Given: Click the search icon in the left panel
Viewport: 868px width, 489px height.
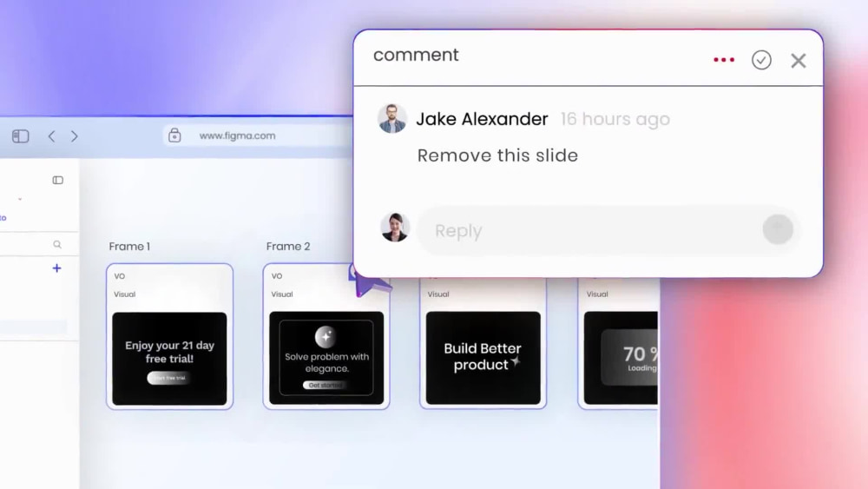Looking at the screenshot, I should pyautogui.click(x=57, y=244).
